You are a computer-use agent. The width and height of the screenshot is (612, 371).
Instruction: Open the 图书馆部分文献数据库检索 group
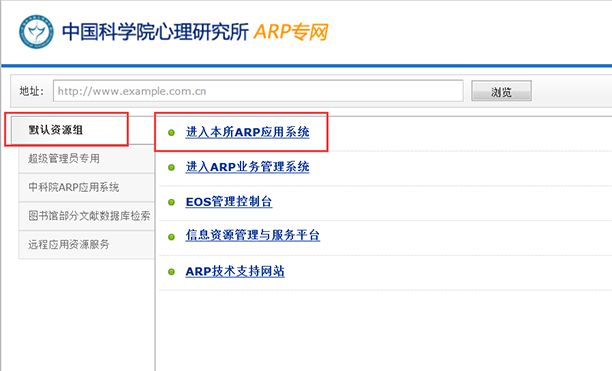(x=87, y=216)
